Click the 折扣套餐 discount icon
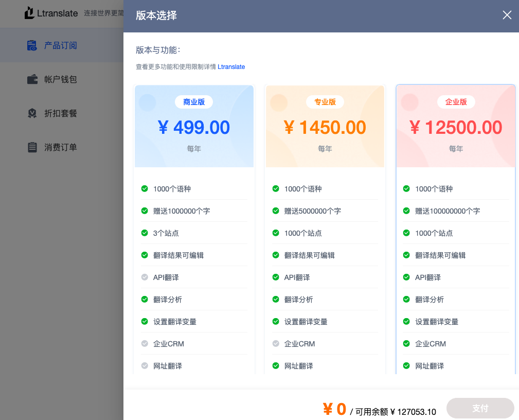This screenshot has height=420, width=519. [32, 113]
